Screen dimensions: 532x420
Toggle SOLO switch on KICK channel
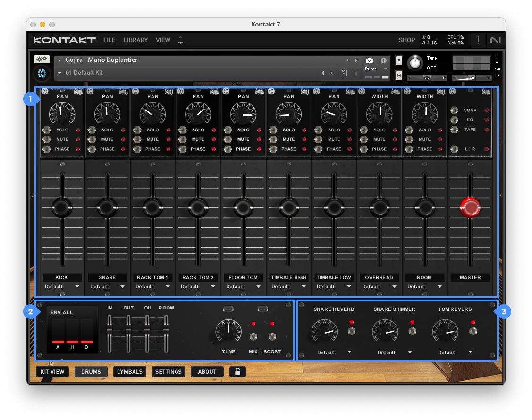[x=47, y=130]
